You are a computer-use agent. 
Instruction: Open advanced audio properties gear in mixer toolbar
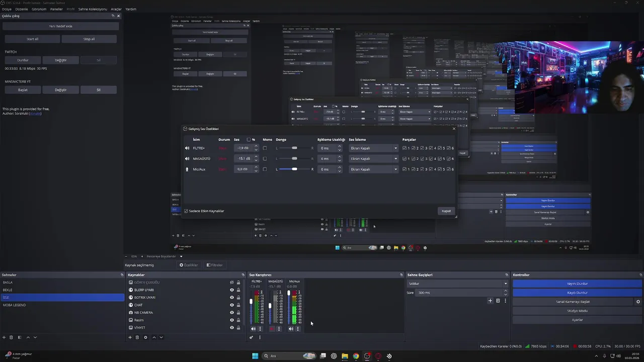point(251,337)
